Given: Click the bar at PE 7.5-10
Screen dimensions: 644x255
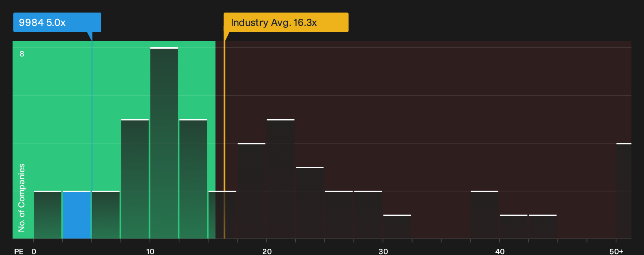Looking at the screenshot, I should click(135, 179).
